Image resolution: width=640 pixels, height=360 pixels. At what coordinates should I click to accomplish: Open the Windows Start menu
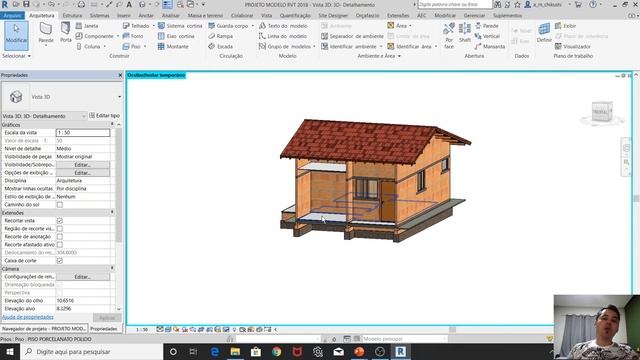[x=10, y=351]
